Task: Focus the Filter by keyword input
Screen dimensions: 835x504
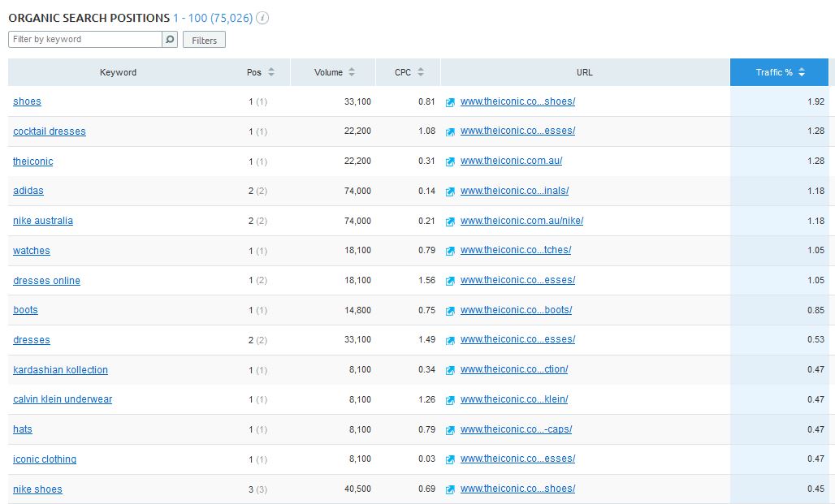Action: tap(85, 40)
